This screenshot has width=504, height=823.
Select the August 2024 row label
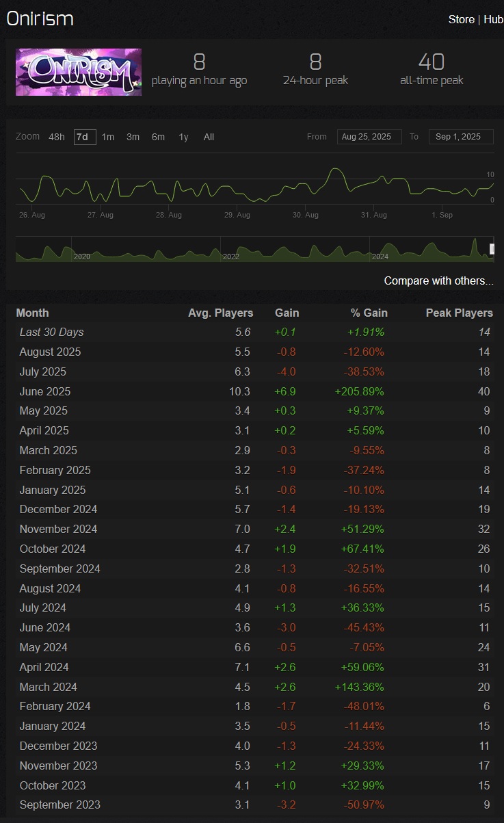pos(50,588)
